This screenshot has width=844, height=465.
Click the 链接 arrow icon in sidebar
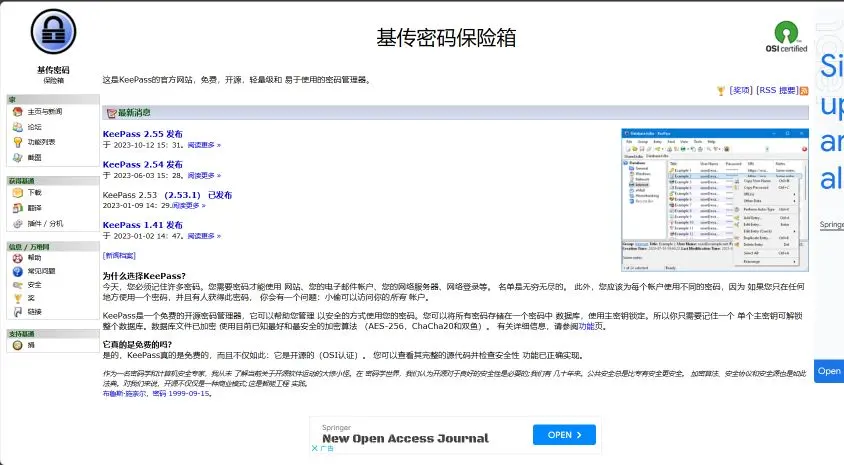point(18,312)
